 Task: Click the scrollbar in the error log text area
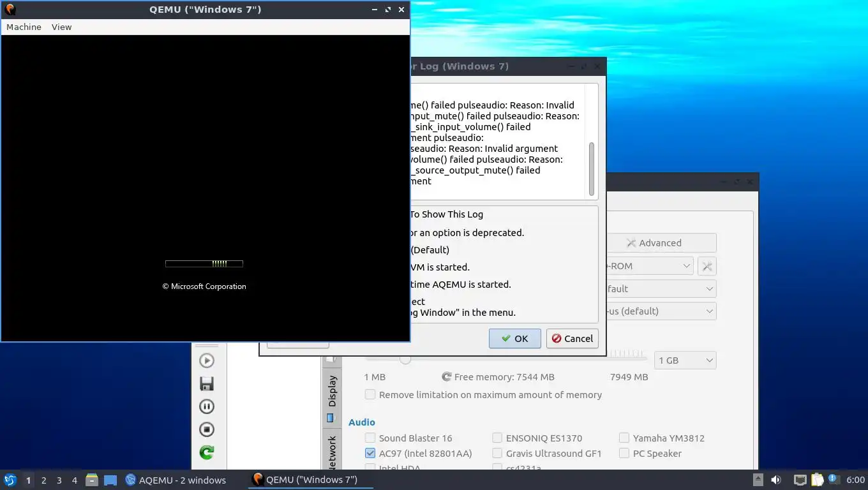tap(592, 168)
